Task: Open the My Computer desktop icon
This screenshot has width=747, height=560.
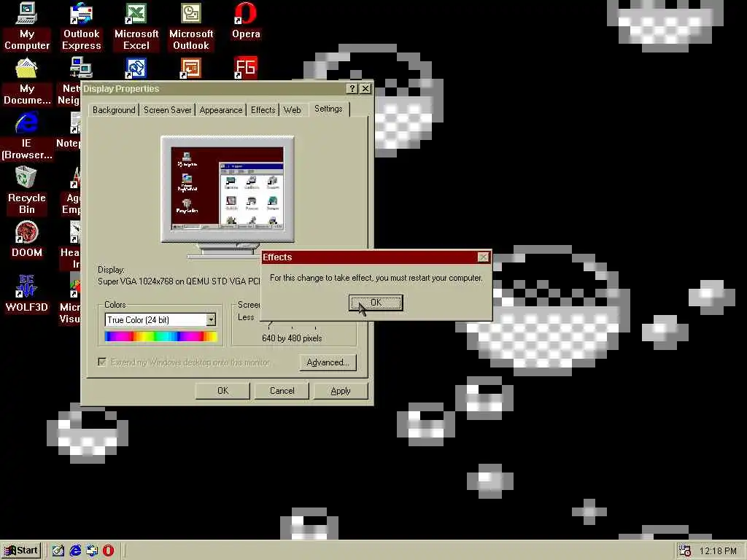Action: [x=27, y=26]
